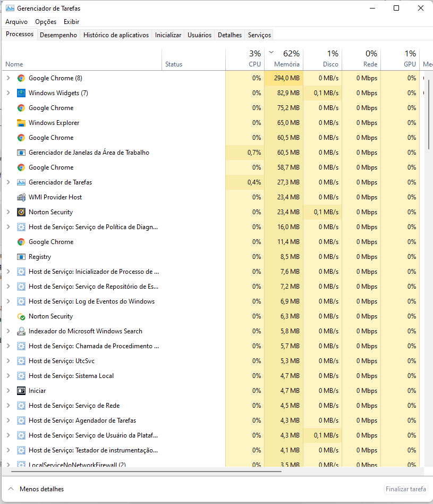Sort by the CPU column header
The height and width of the screenshot is (504, 433).
tap(245, 60)
